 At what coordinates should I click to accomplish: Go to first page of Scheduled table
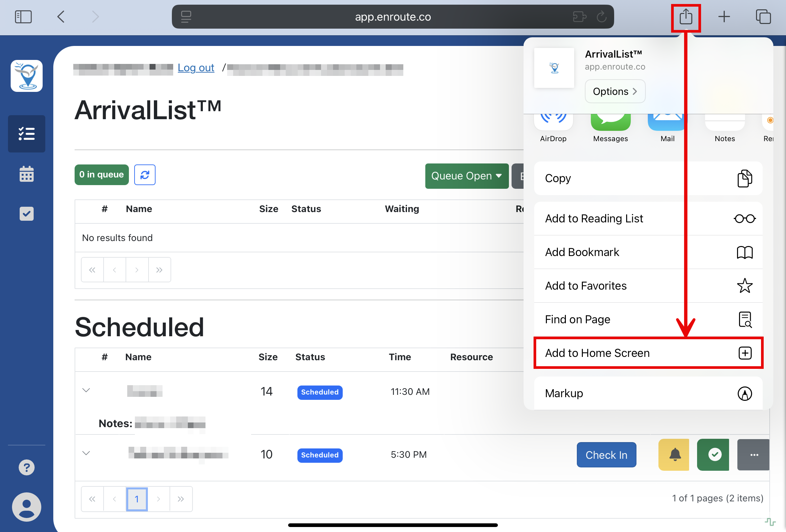coord(92,499)
